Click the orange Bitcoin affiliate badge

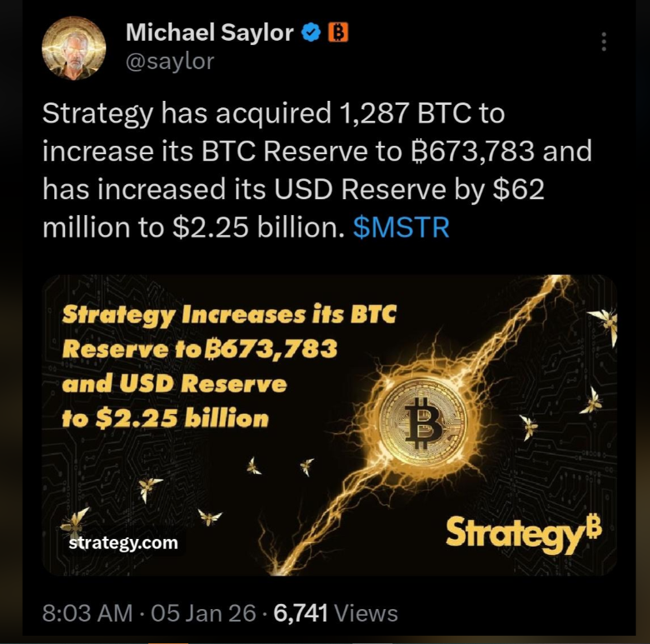click(338, 32)
